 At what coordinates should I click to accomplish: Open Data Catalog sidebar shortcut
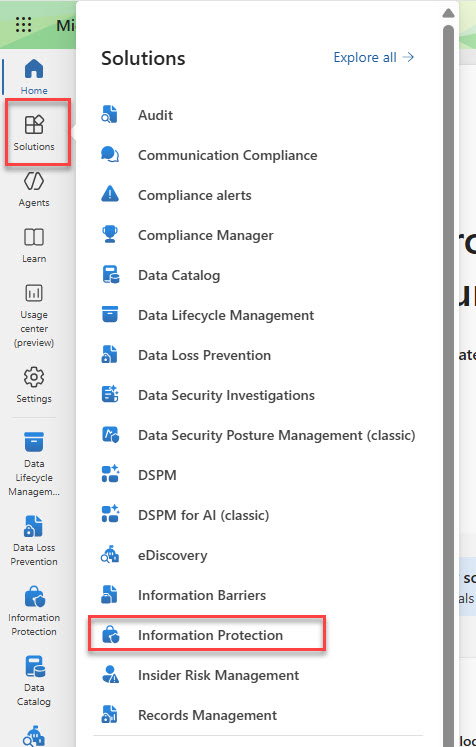(x=34, y=681)
